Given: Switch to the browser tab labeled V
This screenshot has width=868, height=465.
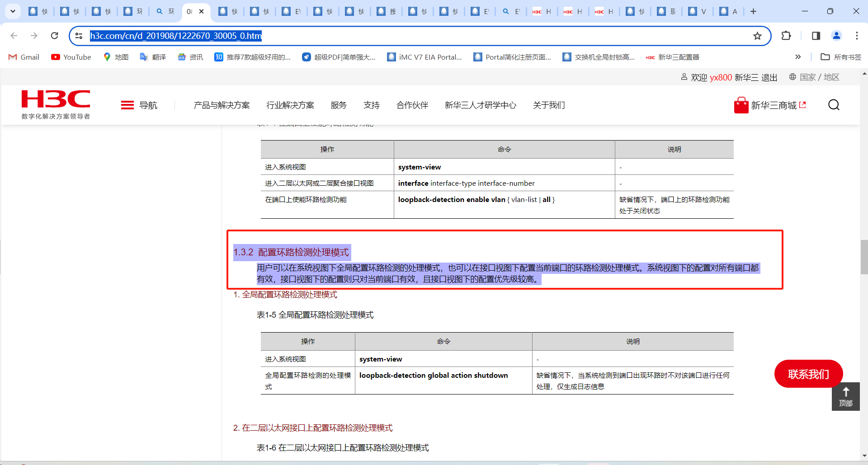Looking at the screenshot, I should pyautogui.click(x=697, y=11).
